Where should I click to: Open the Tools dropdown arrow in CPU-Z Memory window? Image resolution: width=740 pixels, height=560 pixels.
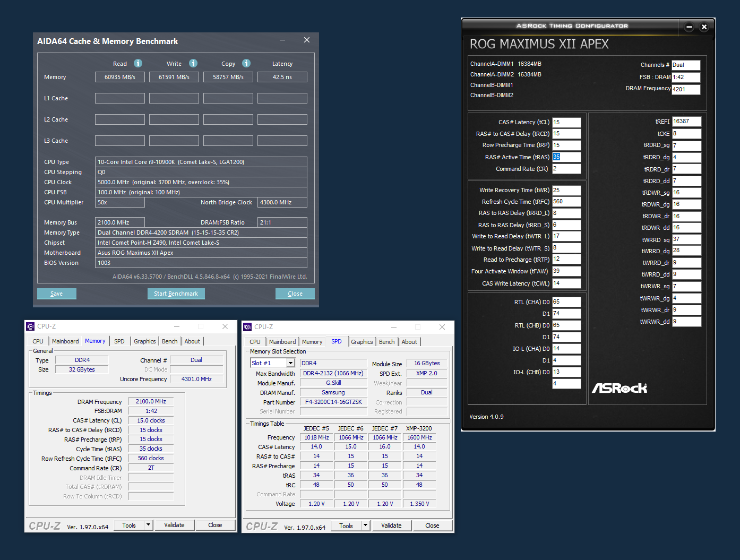[x=149, y=525]
